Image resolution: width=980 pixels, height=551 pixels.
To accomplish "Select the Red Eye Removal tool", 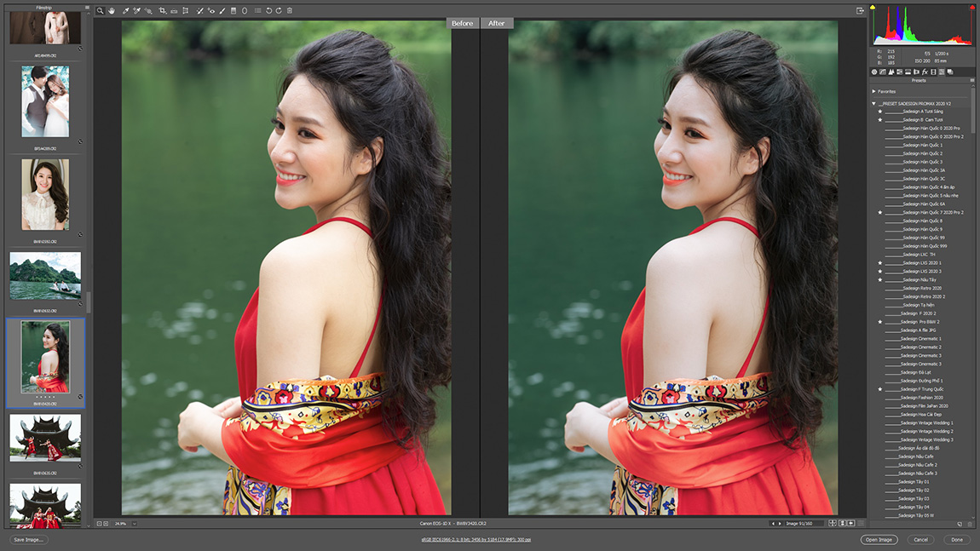I will point(211,10).
